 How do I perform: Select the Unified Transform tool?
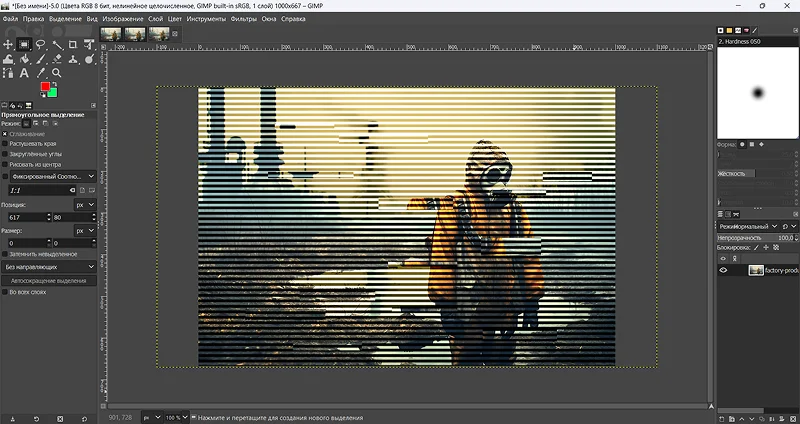pyautogui.click(x=89, y=45)
